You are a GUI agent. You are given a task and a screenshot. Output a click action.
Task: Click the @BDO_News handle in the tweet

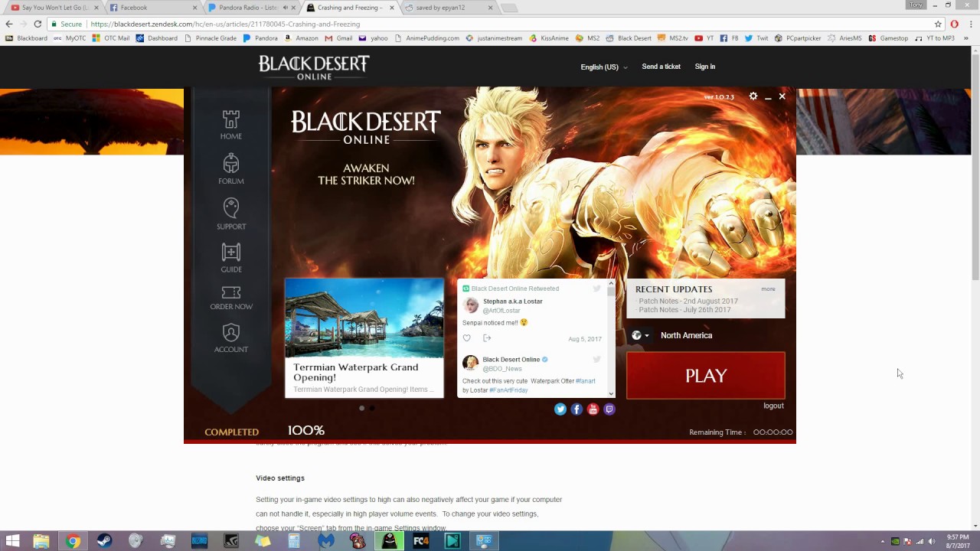point(502,369)
